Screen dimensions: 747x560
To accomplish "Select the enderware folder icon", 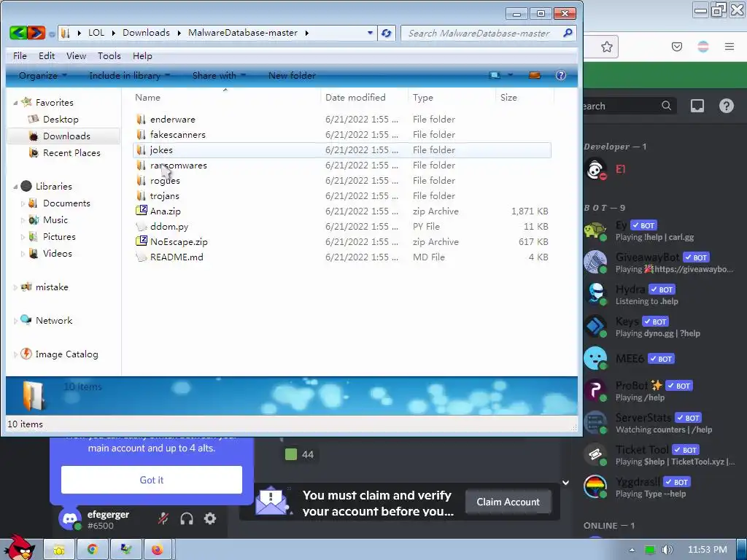I will point(141,119).
